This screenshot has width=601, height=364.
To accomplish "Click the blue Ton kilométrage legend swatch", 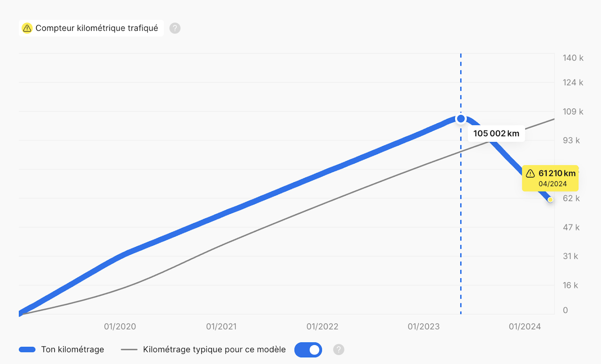I will (x=27, y=349).
